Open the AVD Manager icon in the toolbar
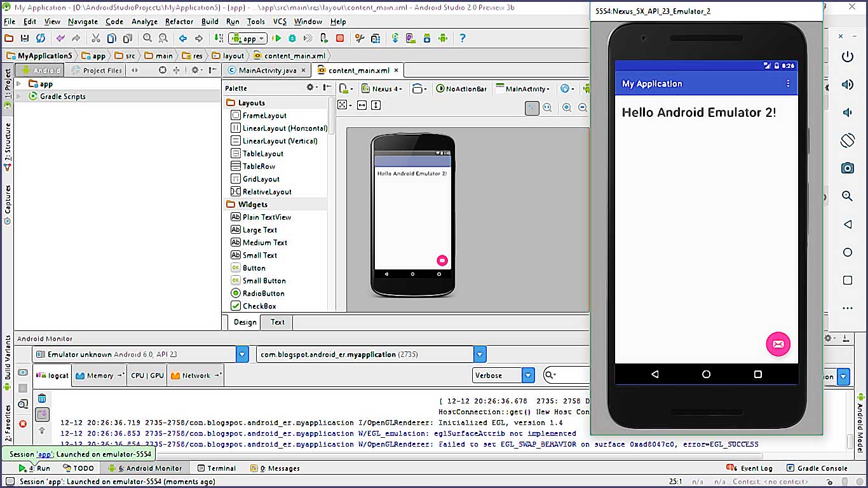 coord(410,38)
